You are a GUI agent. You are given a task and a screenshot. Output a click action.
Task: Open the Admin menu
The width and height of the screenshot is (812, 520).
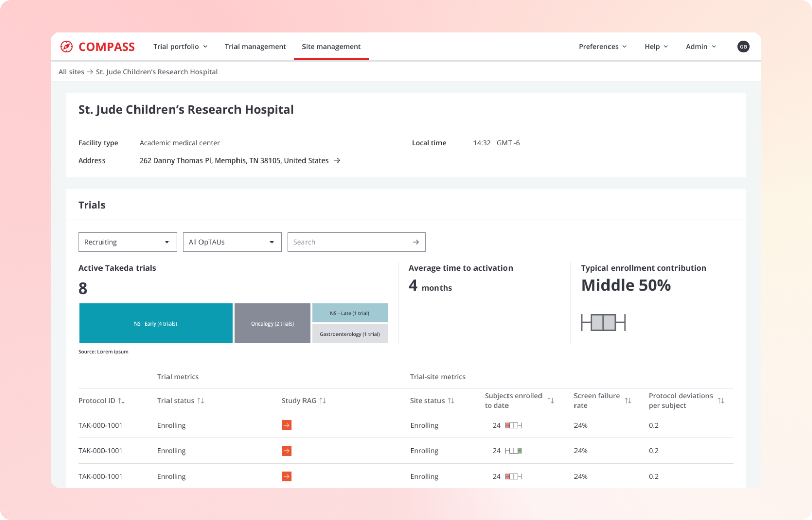click(700, 46)
